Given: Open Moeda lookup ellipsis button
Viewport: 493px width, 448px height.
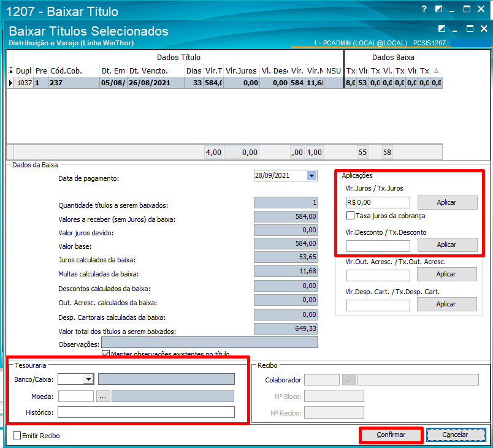Looking at the screenshot, I should [103, 397].
